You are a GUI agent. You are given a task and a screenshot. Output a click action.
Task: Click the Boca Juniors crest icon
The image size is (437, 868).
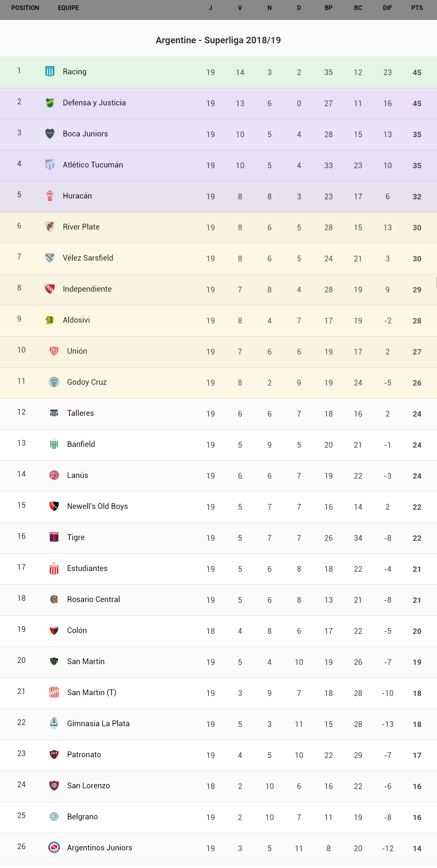coord(50,134)
